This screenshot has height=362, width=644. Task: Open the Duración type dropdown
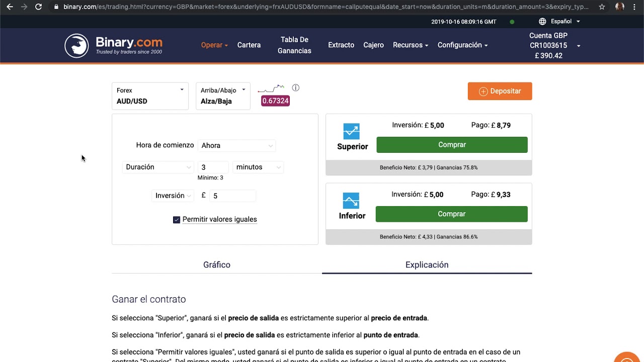tap(158, 167)
